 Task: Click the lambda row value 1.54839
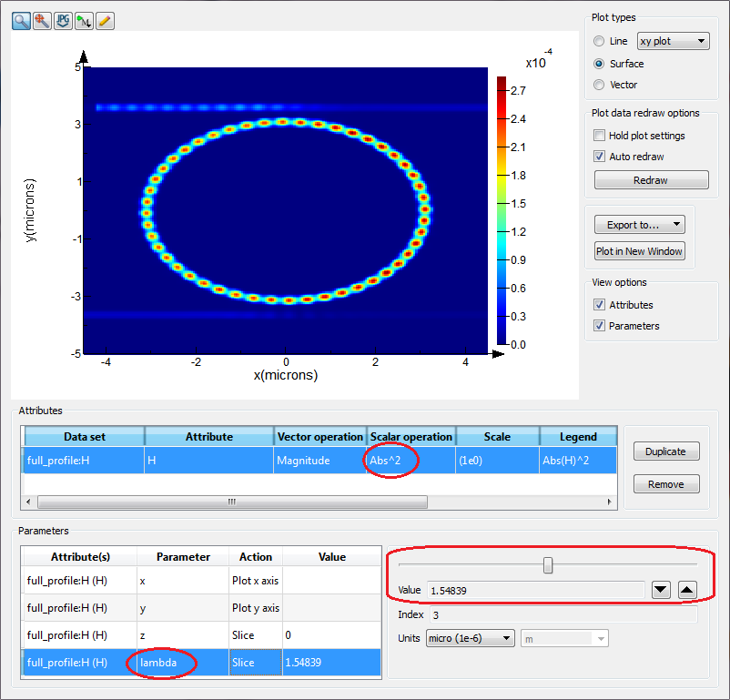coord(331,663)
